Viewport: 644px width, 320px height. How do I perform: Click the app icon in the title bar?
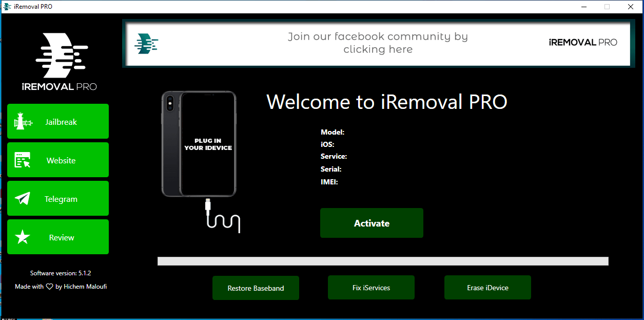click(7, 6)
